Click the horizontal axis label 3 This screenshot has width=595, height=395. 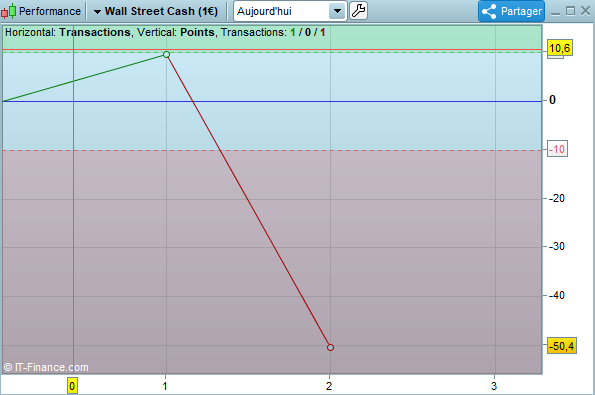(494, 386)
